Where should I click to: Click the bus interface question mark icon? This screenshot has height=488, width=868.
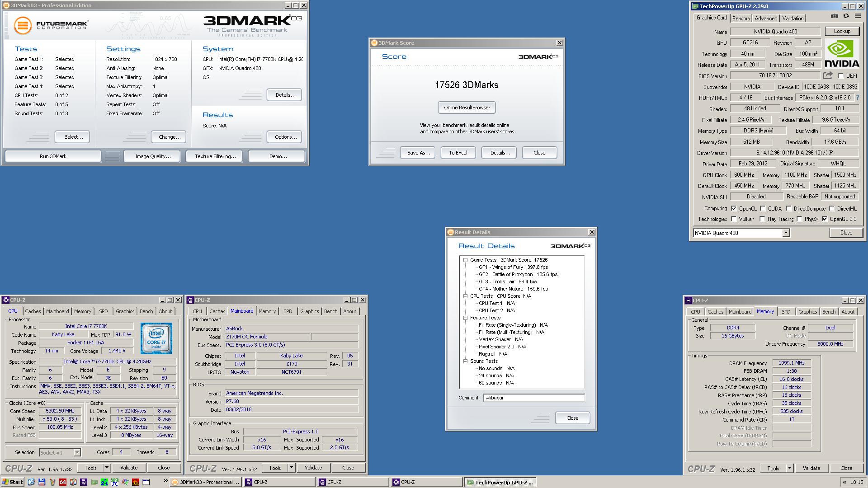tap(858, 98)
